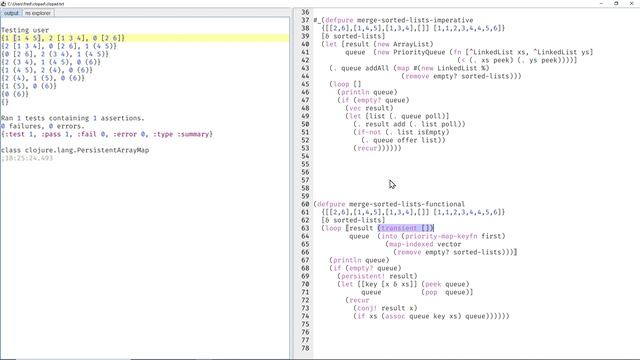Click 'map-indexed vector' on line 65
The height and width of the screenshot is (360, 640).
(x=425, y=244)
